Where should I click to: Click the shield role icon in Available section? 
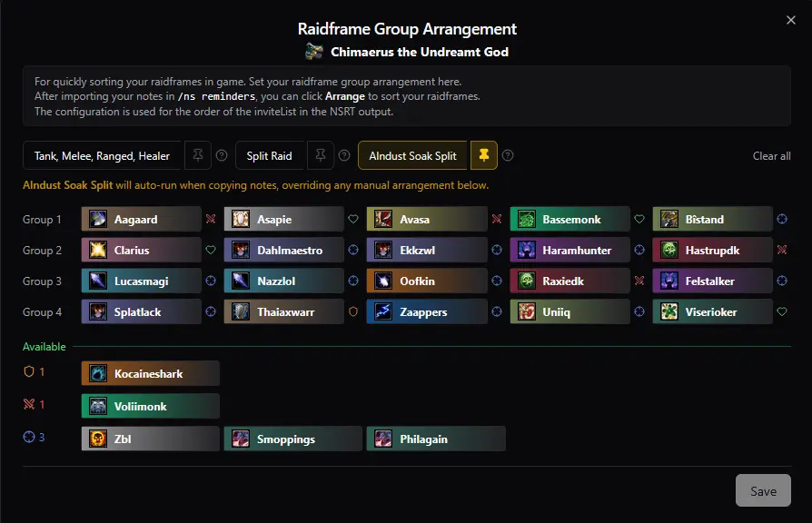point(27,371)
